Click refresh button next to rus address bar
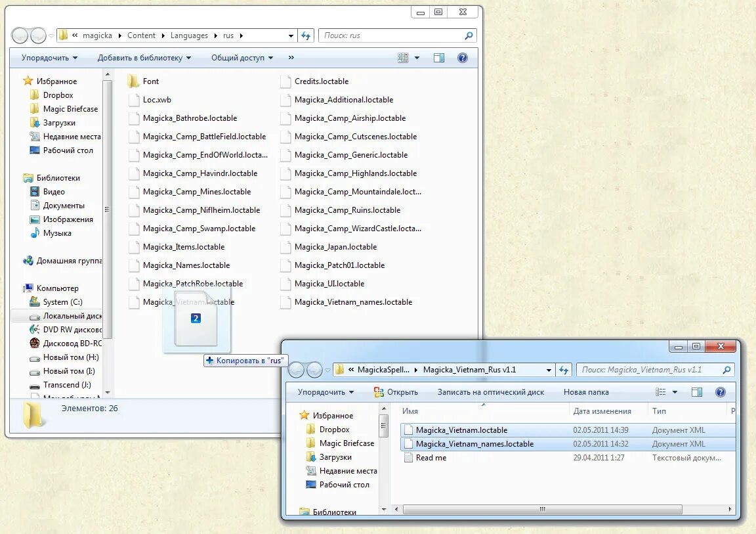The height and width of the screenshot is (534, 756). (x=306, y=35)
